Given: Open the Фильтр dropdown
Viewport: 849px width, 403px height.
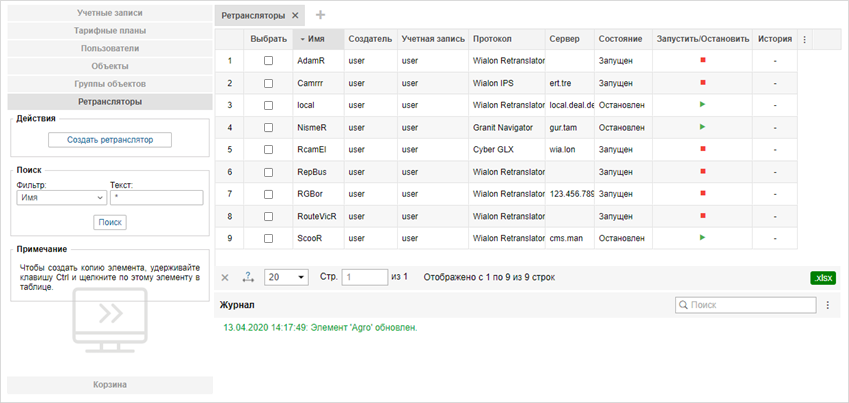Looking at the screenshot, I should click(x=62, y=198).
